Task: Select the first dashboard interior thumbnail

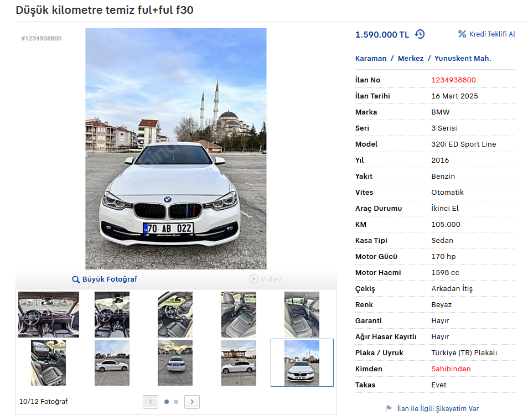Action: coord(49,314)
